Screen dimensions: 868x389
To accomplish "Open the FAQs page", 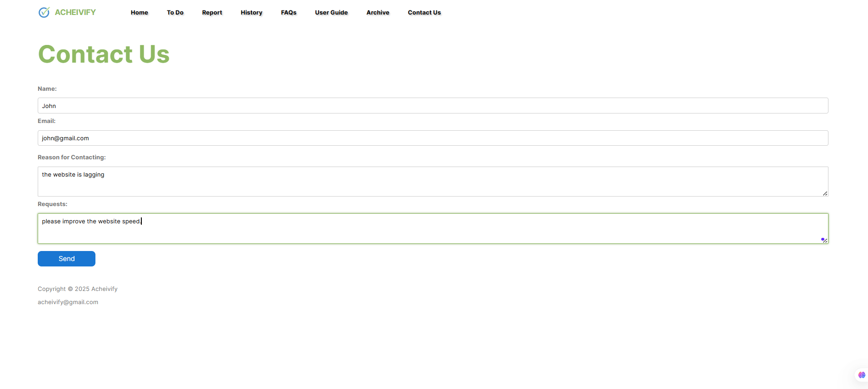I will click(x=289, y=12).
